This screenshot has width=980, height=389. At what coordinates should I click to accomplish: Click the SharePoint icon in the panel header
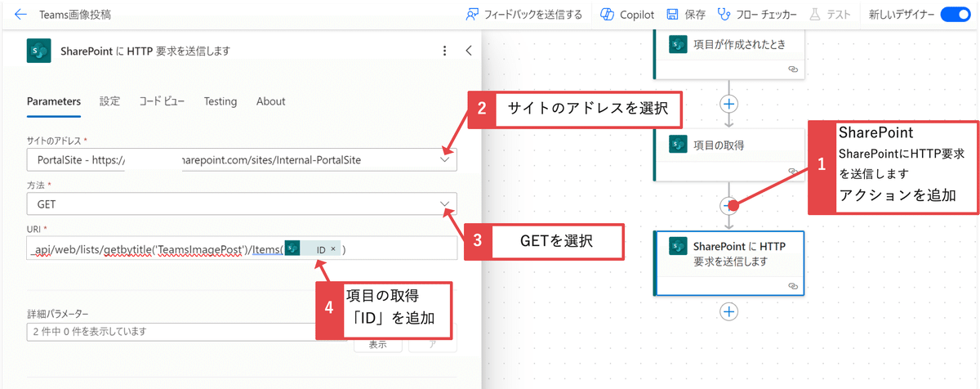(38, 51)
